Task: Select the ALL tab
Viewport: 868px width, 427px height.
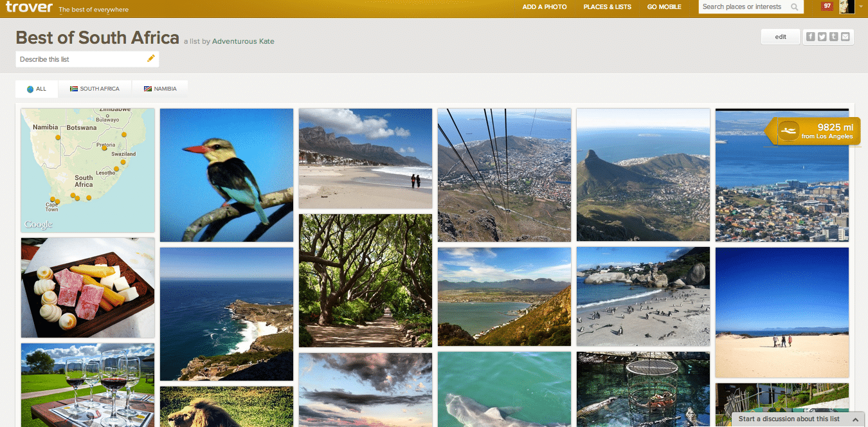Action: tap(37, 89)
